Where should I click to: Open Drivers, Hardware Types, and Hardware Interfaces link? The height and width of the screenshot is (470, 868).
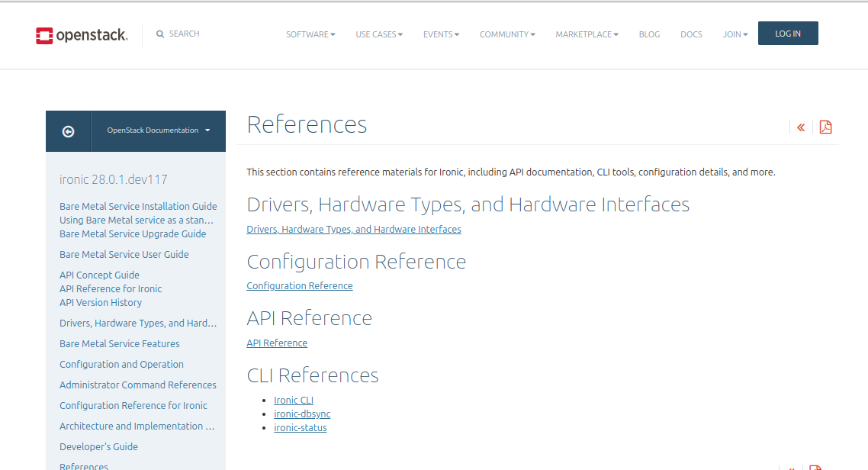[x=354, y=229]
